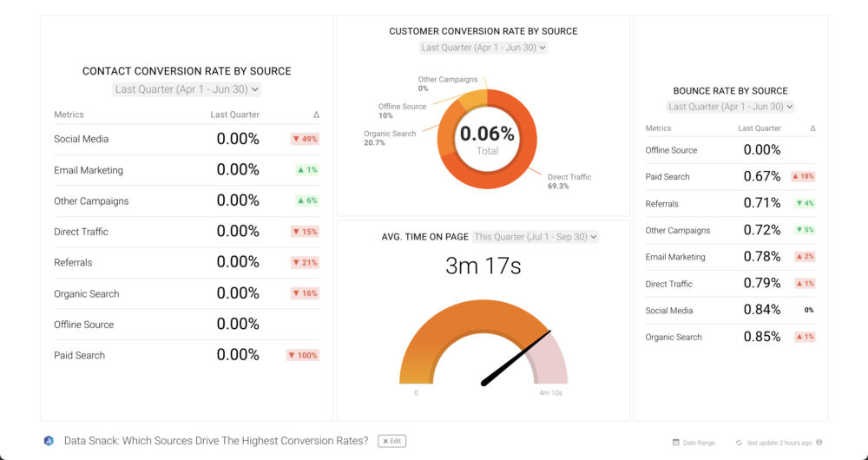The image size is (868, 460).
Task: Click the Edit button beside dashboard title
Action: [391, 441]
